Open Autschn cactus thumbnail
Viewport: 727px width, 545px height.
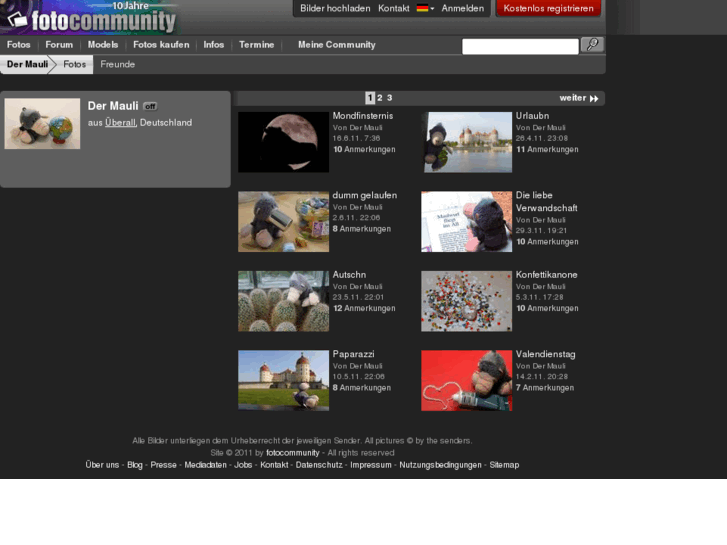(x=283, y=301)
